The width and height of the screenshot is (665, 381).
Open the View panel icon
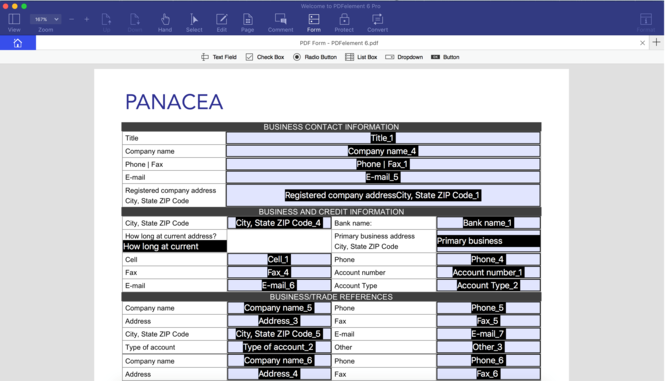click(x=14, y=22)
